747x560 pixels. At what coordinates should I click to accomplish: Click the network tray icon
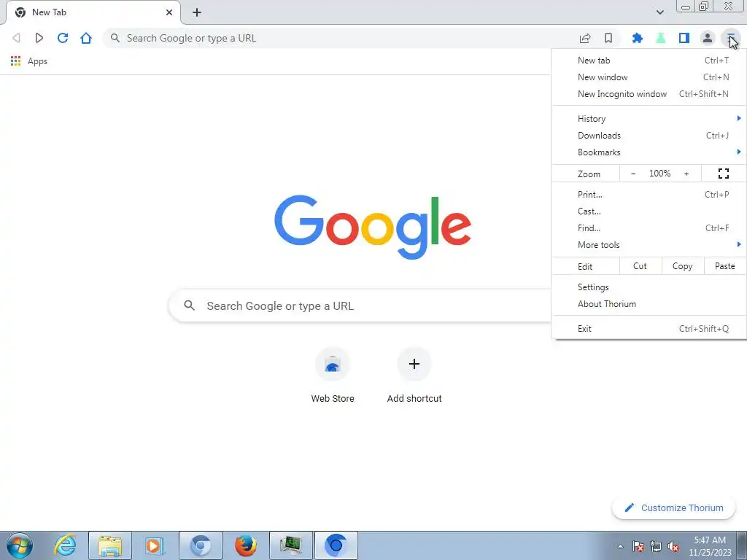pos(656,546)
